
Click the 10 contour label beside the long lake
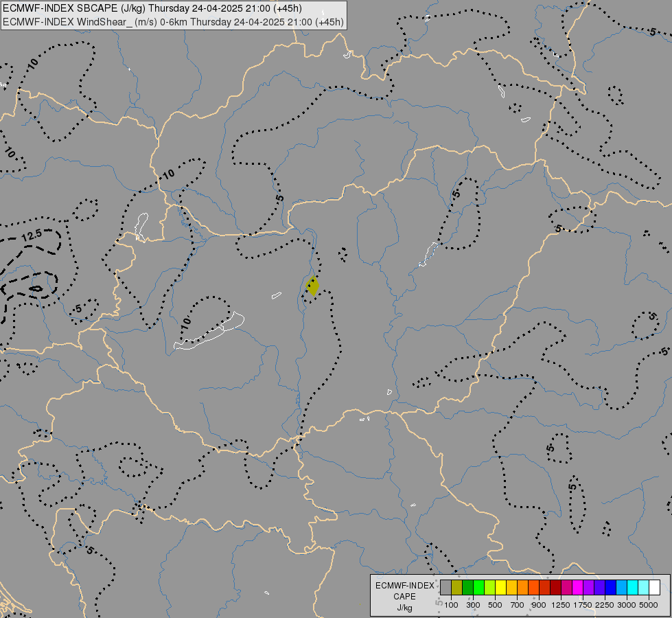pos(185,323)
